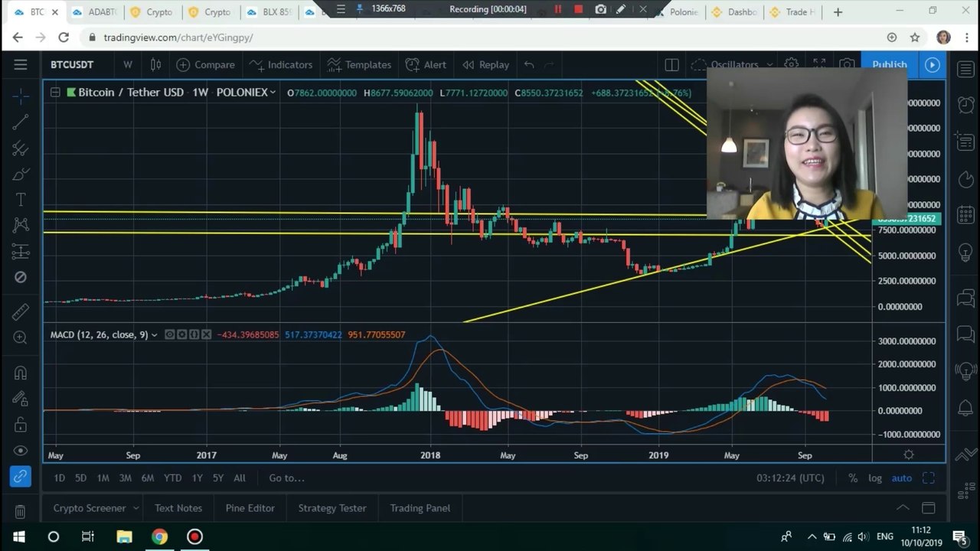Open the Strategy Tester tab

click(x=332, y=508)
